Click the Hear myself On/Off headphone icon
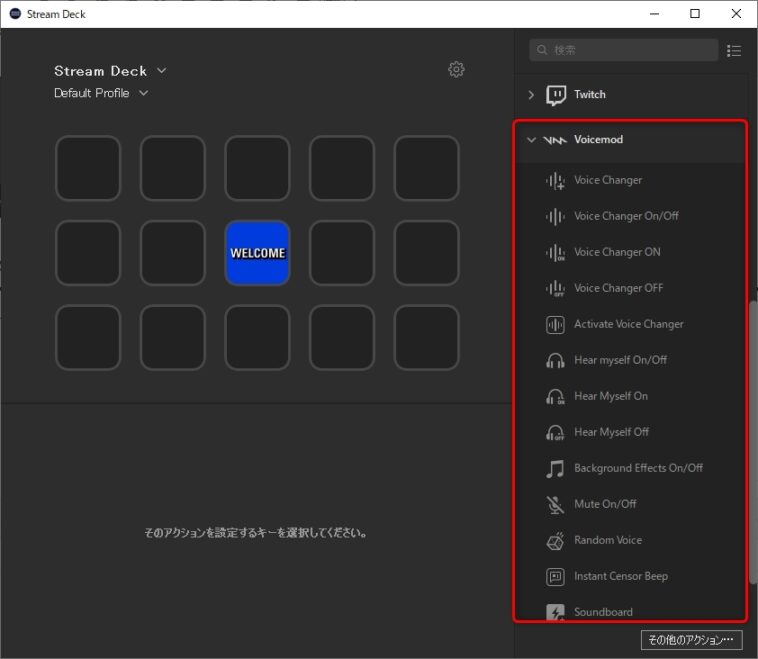 (x=555, y=360)
